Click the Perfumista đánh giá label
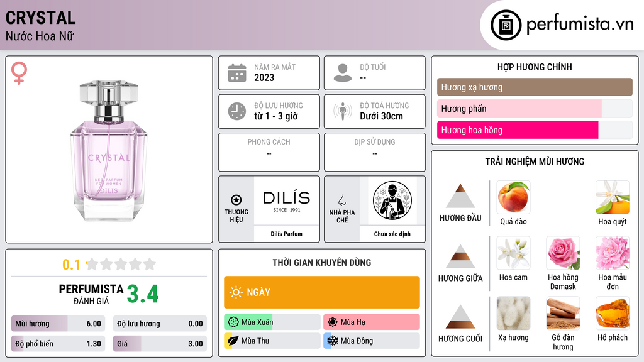644x362 pixels. coord(91,294)
